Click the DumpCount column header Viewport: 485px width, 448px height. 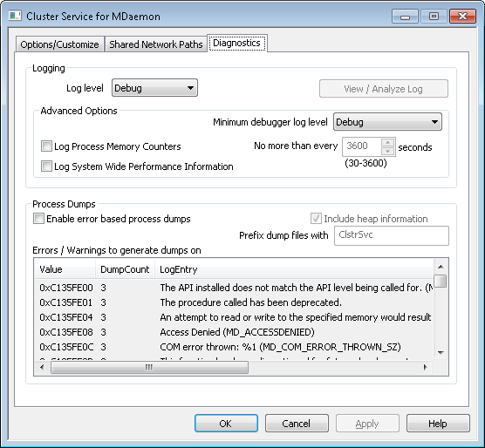pos(125,269)
